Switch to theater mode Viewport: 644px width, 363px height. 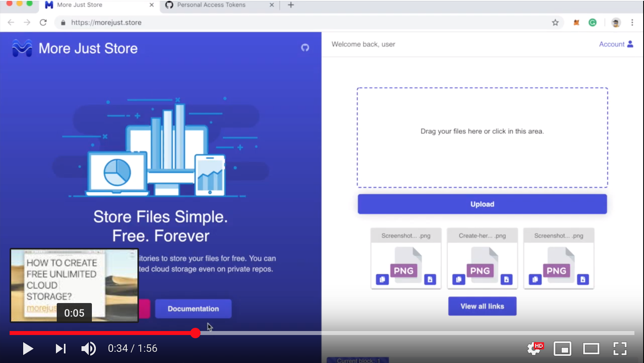pyautogui.click(x=591, y=349)
